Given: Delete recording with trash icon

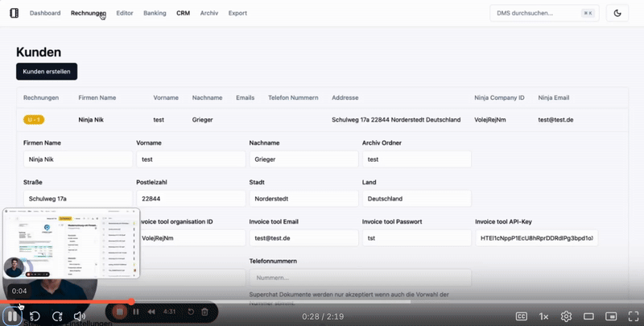Looking at the screenshot, I should [x=204, y=312].
